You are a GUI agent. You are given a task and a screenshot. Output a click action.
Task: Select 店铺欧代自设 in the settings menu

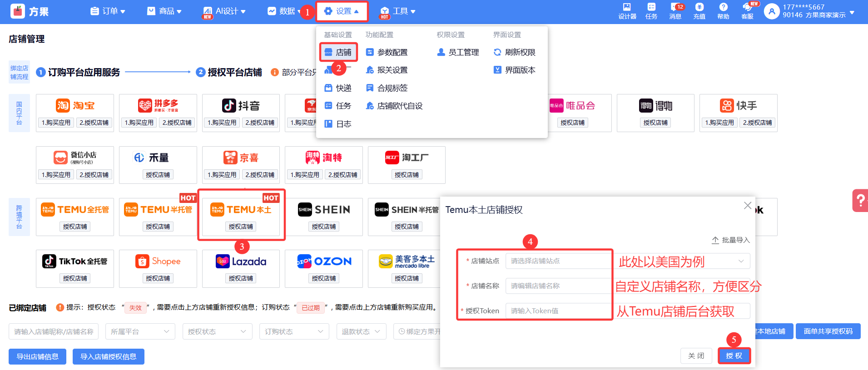(x=394, y=106)
